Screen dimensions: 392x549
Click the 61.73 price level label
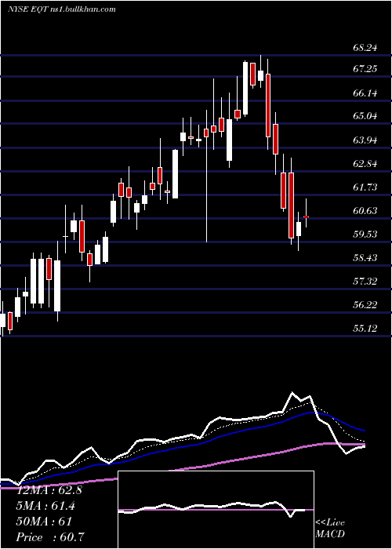pyautogui.click(x=365, y=187)
